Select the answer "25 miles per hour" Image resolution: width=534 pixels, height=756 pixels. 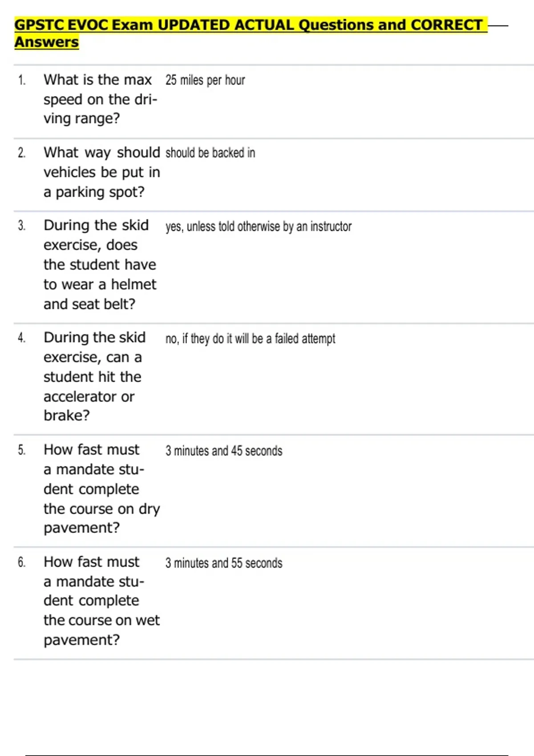click(205, 80)
